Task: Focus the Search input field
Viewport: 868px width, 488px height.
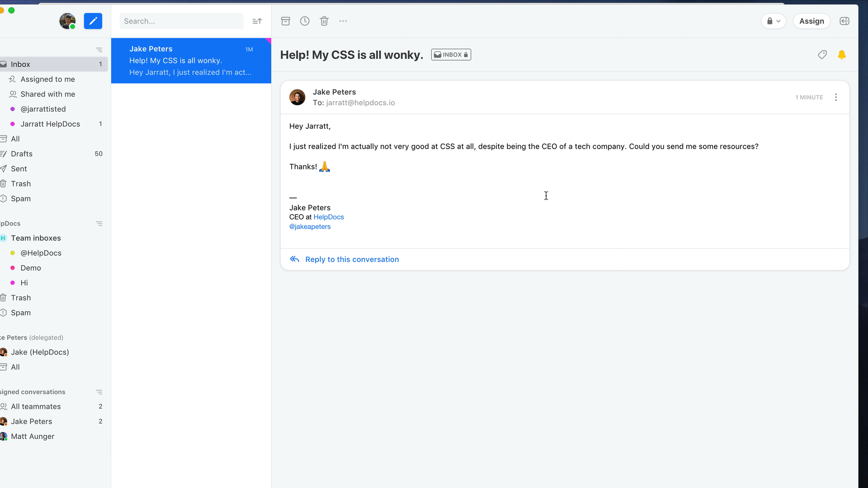Action: click(x=181, y=21)
